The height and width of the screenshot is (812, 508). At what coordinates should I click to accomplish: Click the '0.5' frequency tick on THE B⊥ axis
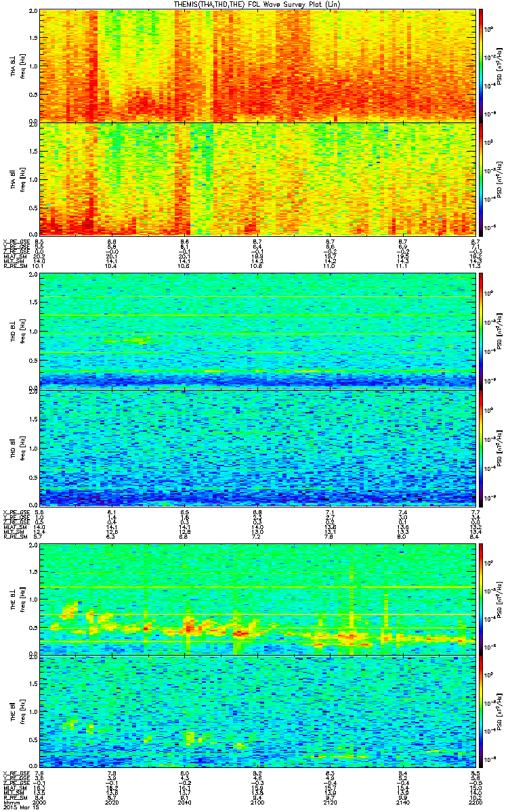pos(33,627)
